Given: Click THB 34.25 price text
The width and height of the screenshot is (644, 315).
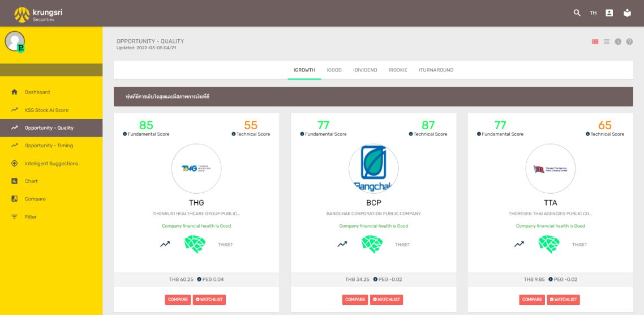Looking at the screenshot, I should click(x=357, y=280).
